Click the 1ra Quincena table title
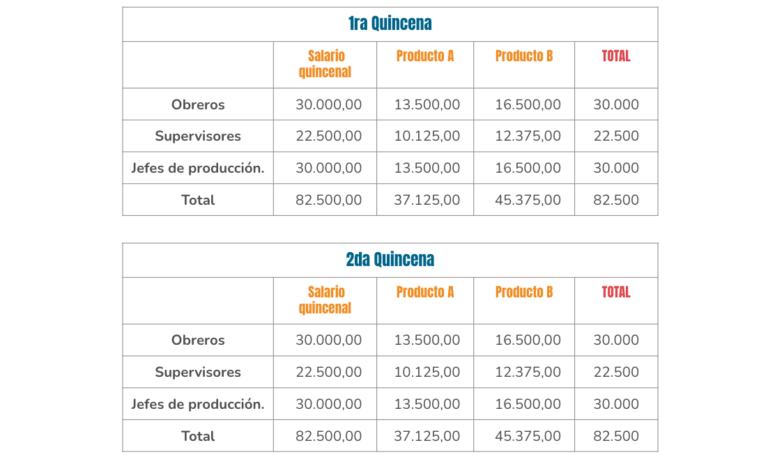Image resolution: width=768 pixels, height=459 pixels. tap(390, 24)
